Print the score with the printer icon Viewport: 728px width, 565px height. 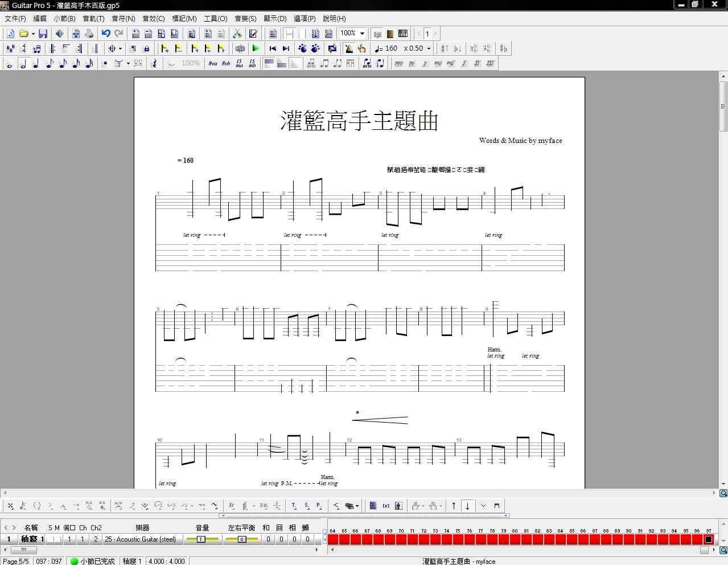click(x=89, y=34)
